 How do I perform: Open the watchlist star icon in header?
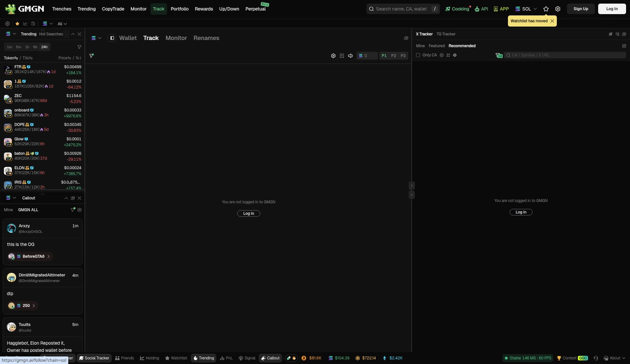546,9
